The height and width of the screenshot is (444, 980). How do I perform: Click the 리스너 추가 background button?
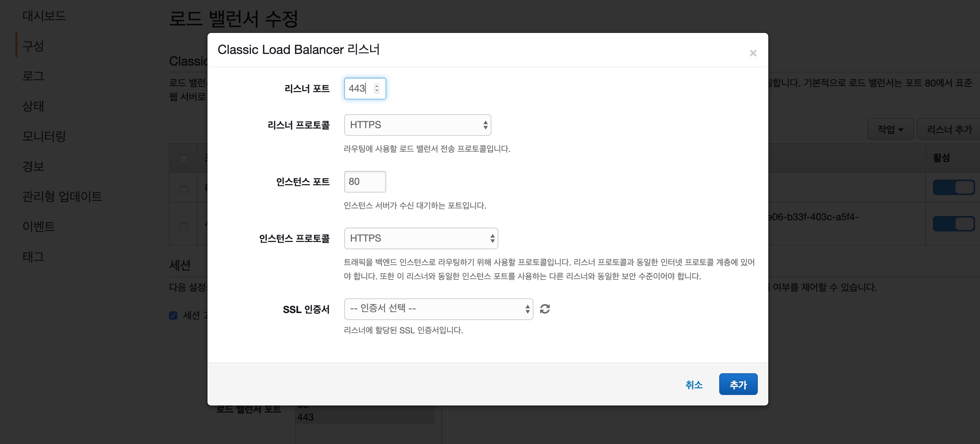pyautogui.click(x=949, y=129)
